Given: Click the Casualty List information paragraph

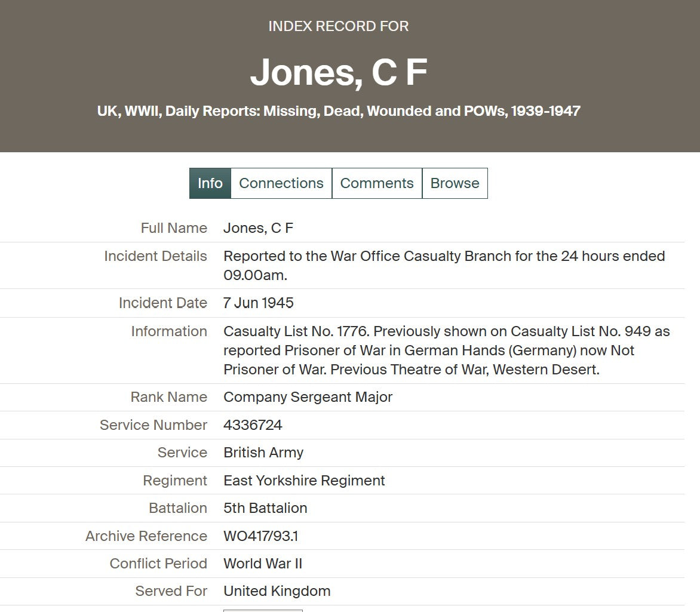Looking at the screenshot, I should tap(446, 350).
